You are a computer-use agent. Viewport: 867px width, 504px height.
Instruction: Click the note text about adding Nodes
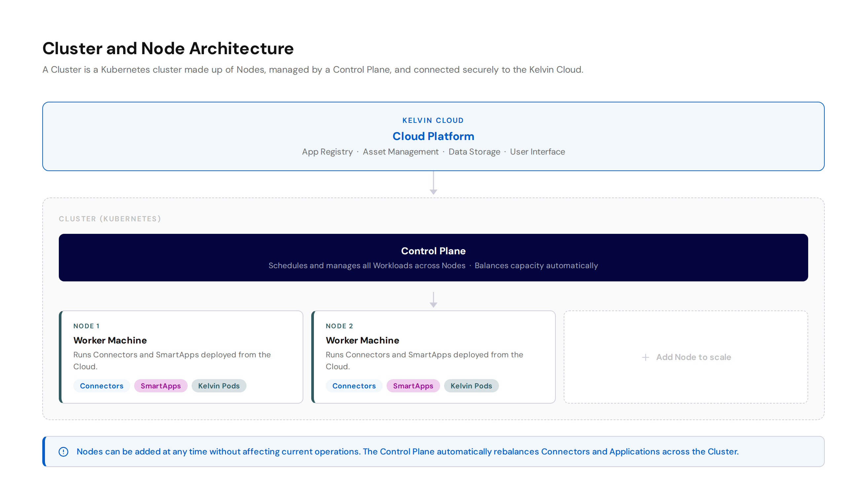tap(407, 452)
